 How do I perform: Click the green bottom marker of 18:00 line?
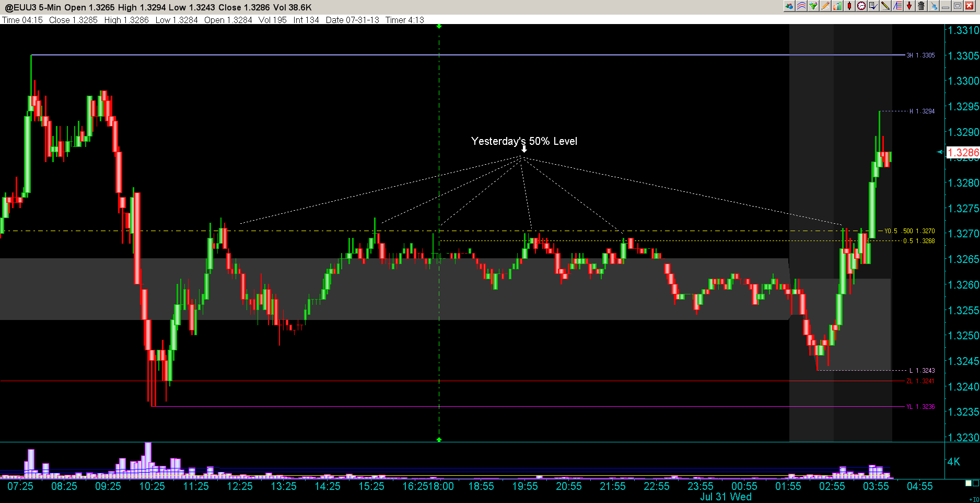(x=439, y=440)
